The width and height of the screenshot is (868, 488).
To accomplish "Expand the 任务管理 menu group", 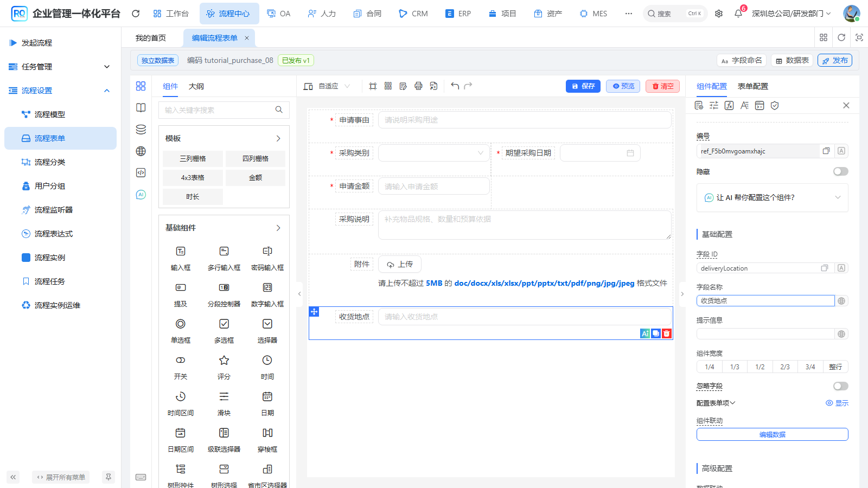I will pos(60,67).
